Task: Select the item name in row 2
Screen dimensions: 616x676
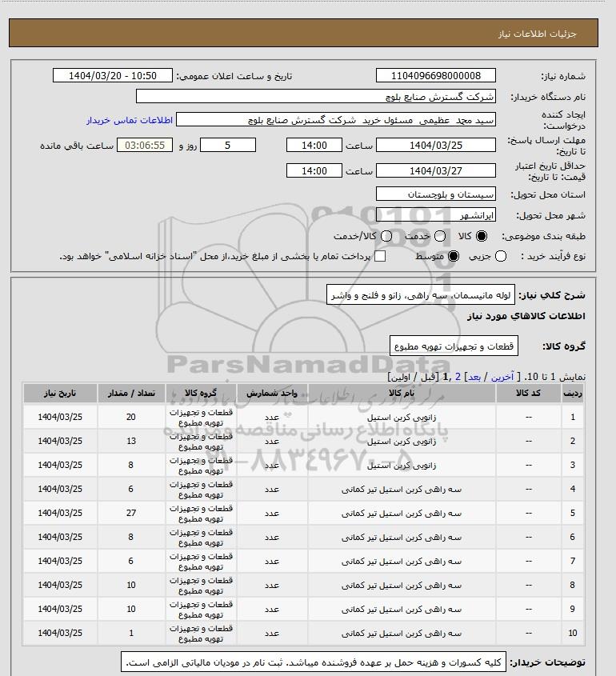Action: tap(402, 441)
